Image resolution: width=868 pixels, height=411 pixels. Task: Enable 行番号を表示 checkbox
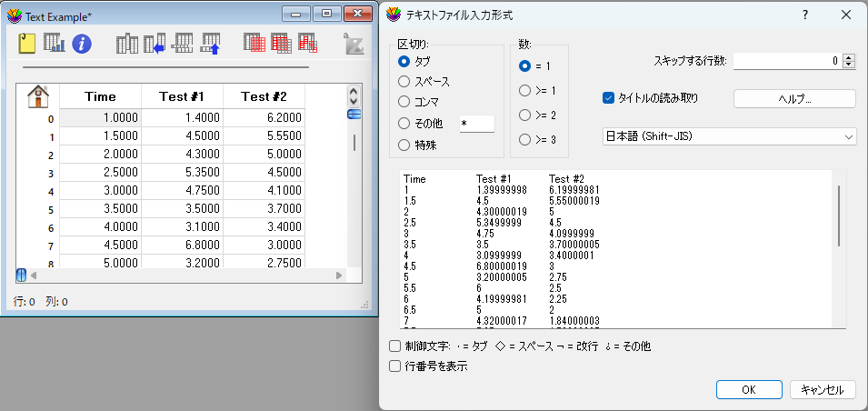394,366
